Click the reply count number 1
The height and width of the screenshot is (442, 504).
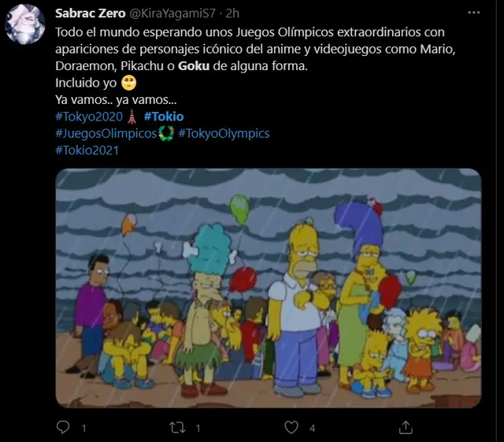pyautogui.click(x=83, y=428)
